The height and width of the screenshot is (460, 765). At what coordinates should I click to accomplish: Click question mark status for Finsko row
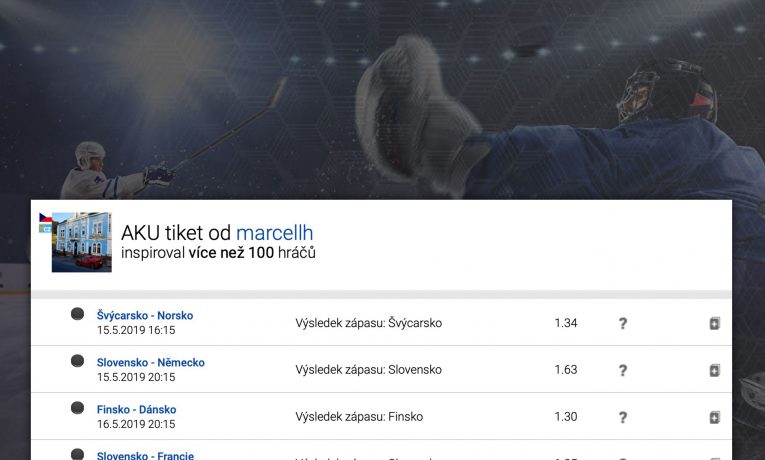pyautogui.click(x=623, y=417)
